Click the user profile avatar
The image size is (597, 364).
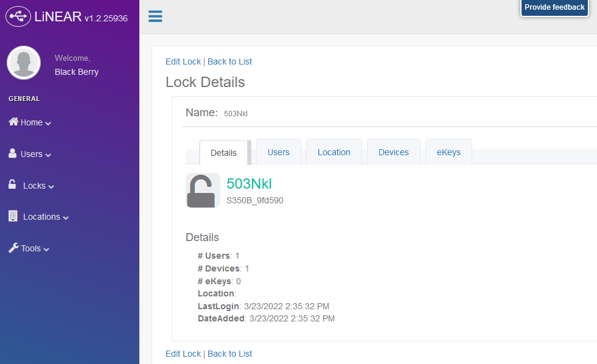click(24, 63)
